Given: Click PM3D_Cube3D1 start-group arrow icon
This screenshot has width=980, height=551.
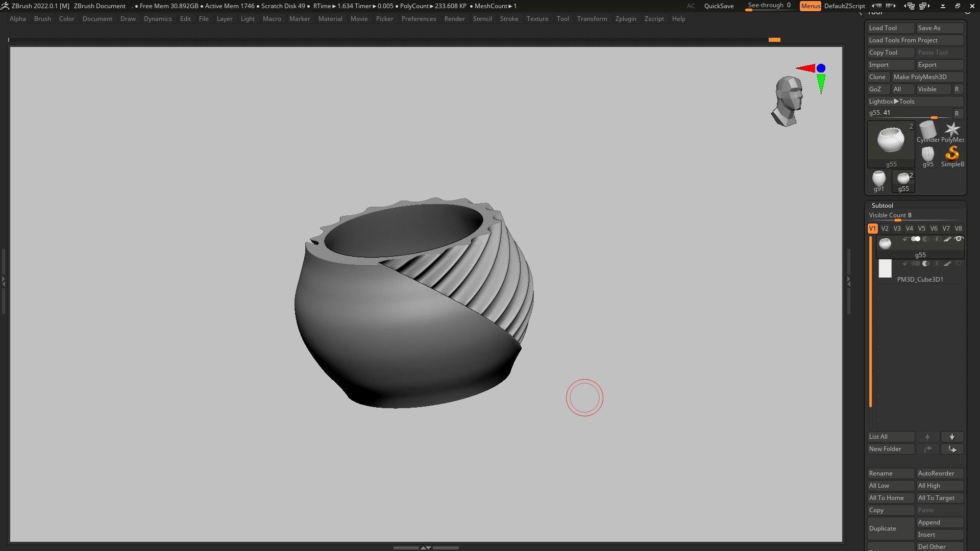Looking at the screenshot, I should point(905,263).
